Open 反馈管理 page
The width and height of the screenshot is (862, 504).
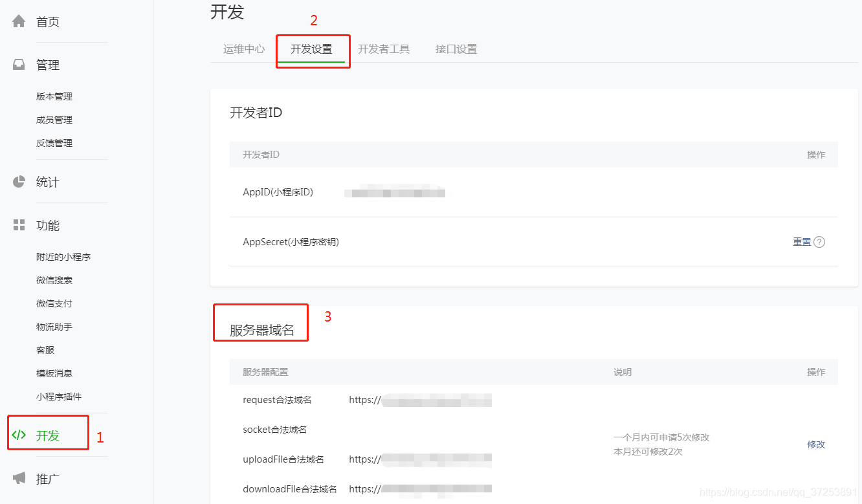point(54,143)
